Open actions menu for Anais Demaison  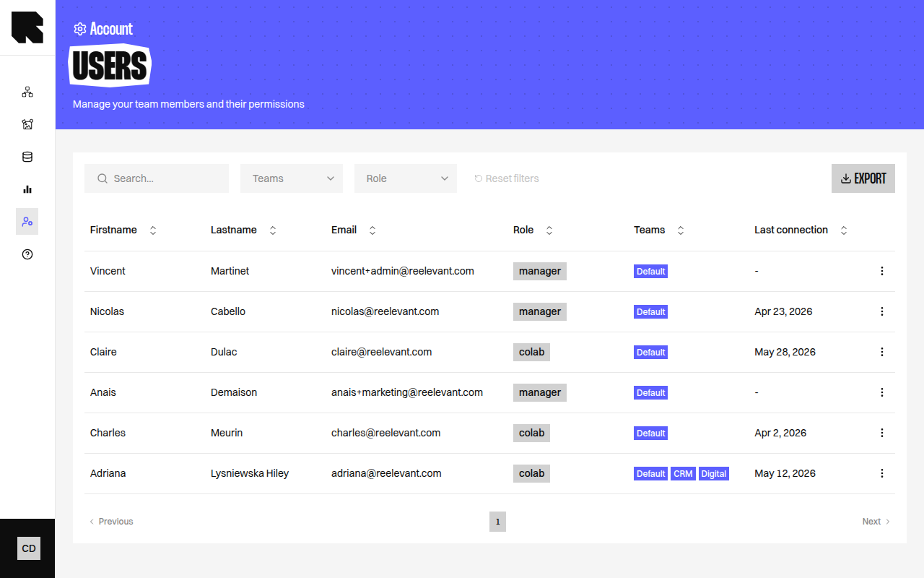[x=881, y=392]
